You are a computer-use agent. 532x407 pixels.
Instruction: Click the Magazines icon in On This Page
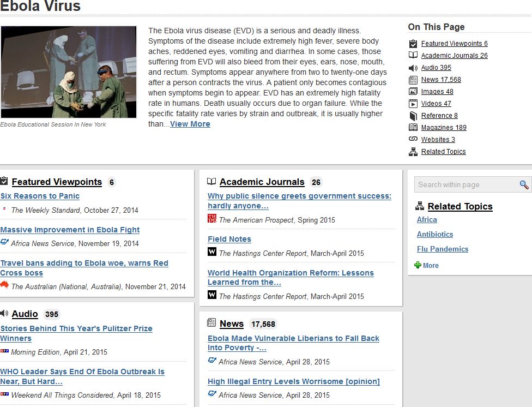pos(413,128)
